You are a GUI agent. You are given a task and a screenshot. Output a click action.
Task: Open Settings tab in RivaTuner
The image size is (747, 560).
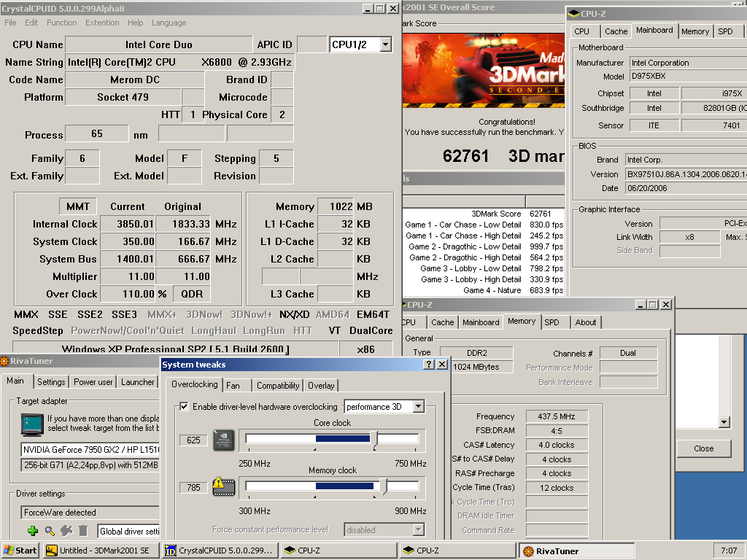[51, 381]
